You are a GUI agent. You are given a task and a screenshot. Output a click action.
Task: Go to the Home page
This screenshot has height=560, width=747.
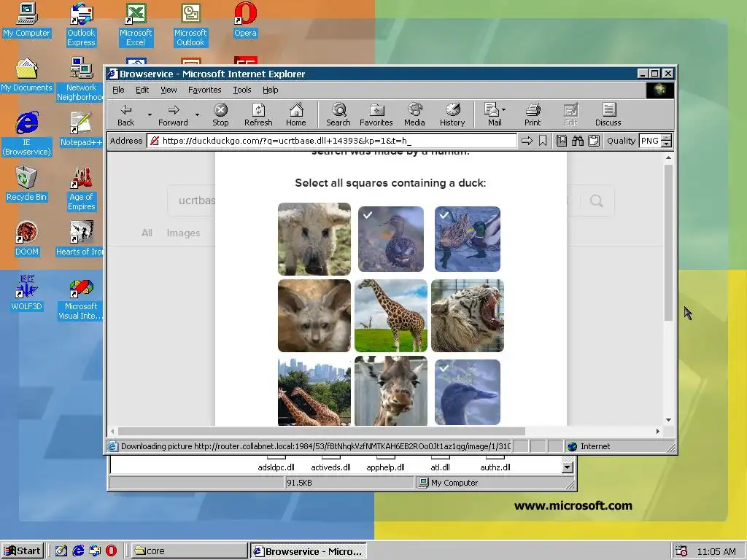[296, 115]
